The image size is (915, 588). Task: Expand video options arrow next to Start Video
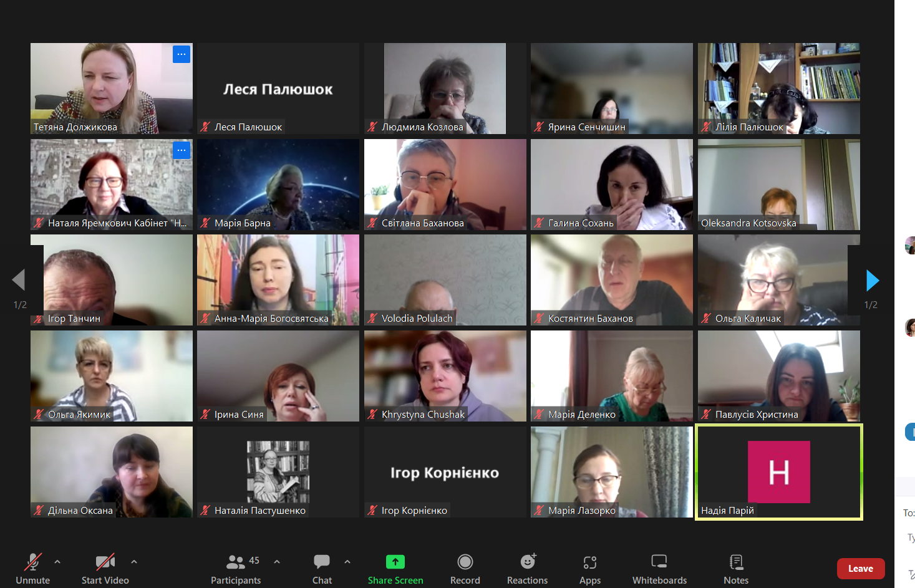(x=134, y=562)
